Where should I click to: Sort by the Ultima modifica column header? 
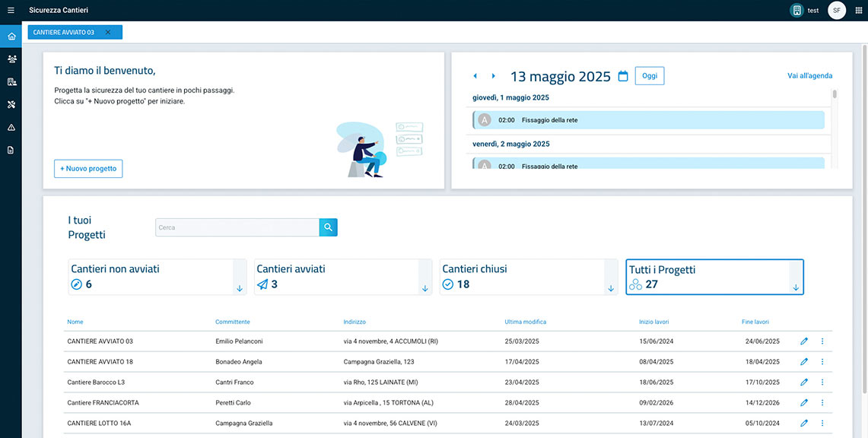(x=526, y=322)
